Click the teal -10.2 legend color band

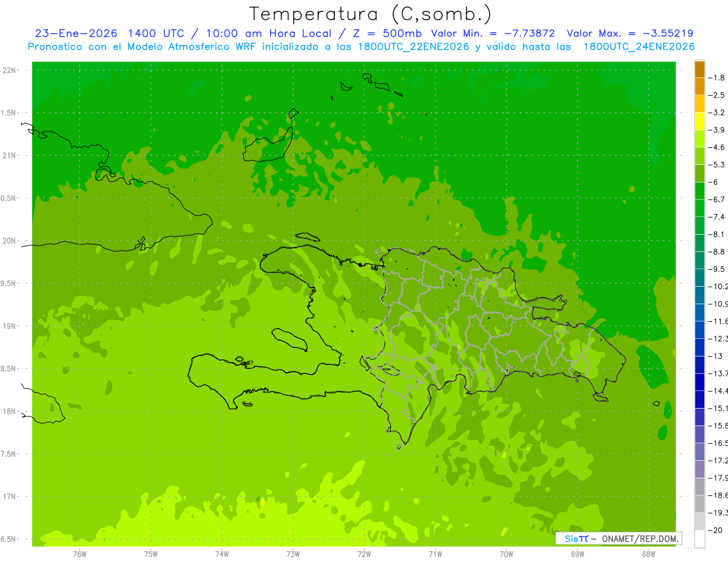(x=699, y=278)
